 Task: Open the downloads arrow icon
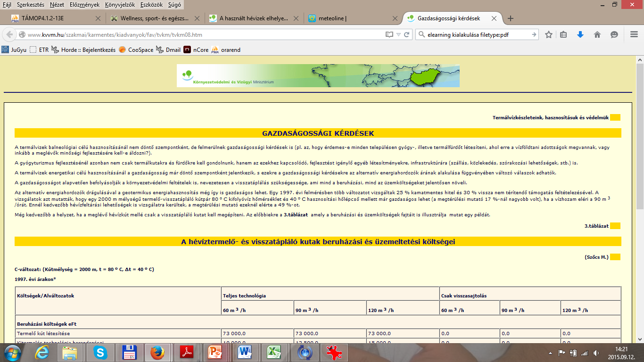(580, 34)
